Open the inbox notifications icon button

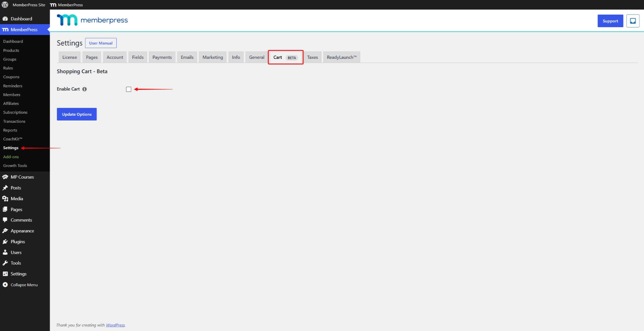(x=633, y=21)
